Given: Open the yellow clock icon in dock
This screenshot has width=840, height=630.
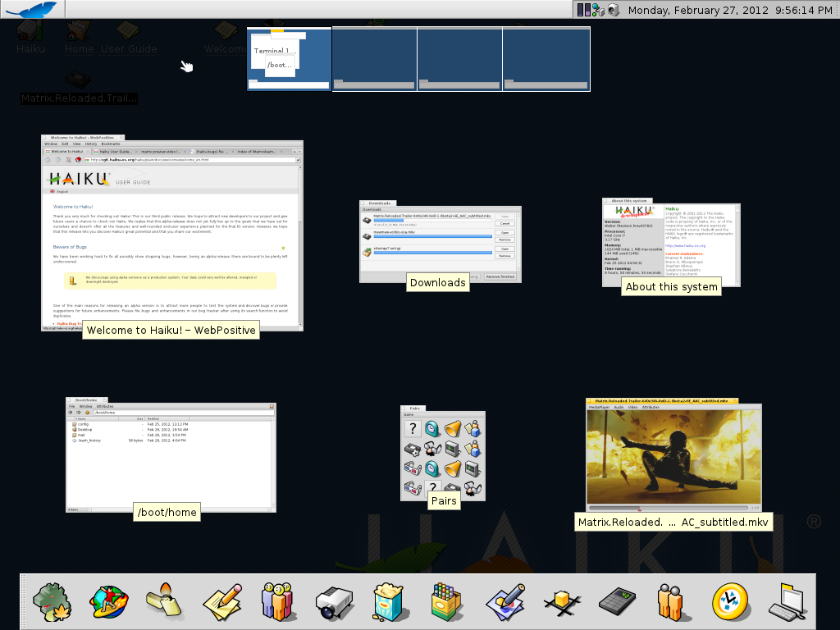Looking at the screenshot, I should click(x=729, y=601).
